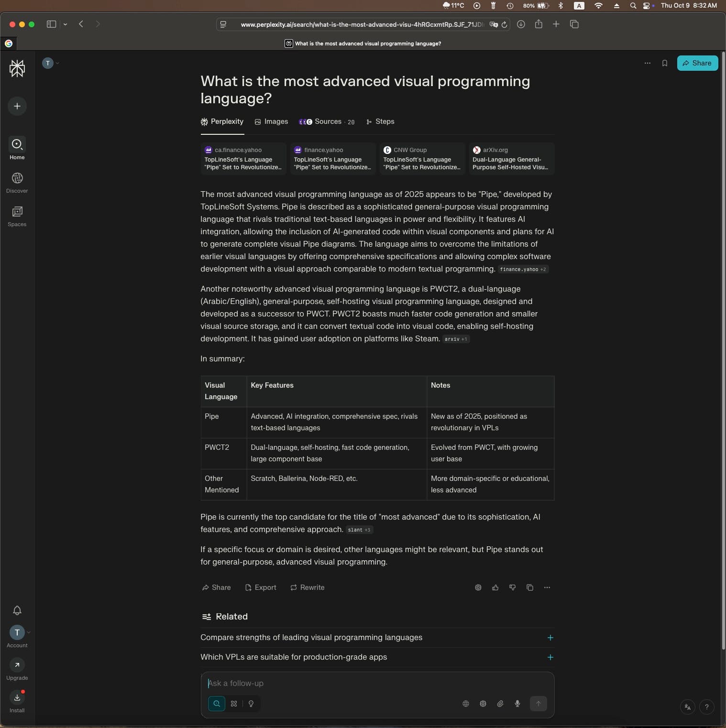The image size is (726, 728).
Task: Choose a model with the follow-up chip icon
Action: [x=483, y=704]
